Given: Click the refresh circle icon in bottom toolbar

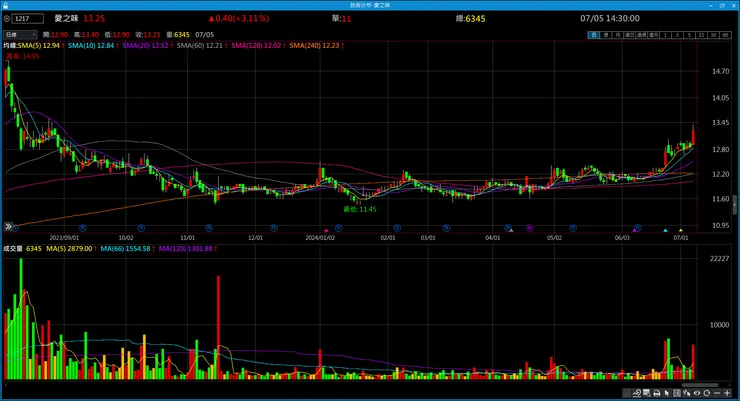Looking at the screenshot, I should click(706, 393).
